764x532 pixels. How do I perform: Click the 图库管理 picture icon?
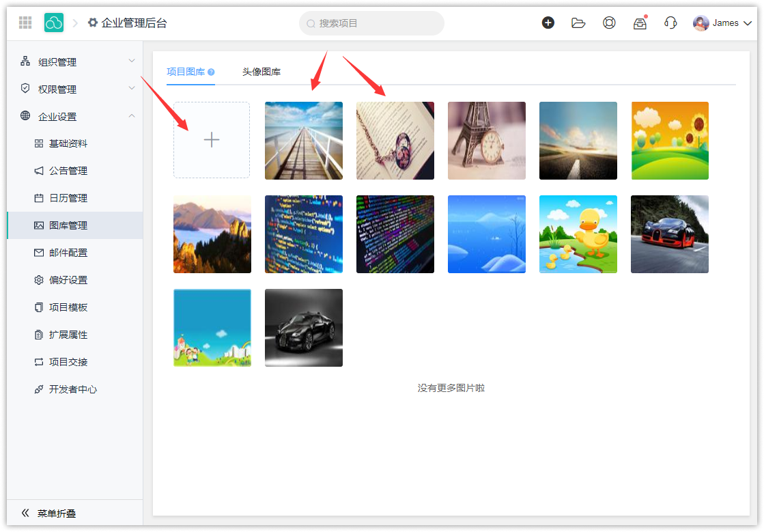pyautogui.click(x=39, y=225)
